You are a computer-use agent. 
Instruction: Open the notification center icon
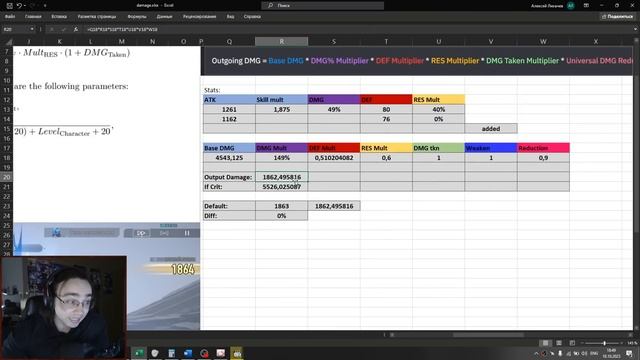[x=629, y=353]
